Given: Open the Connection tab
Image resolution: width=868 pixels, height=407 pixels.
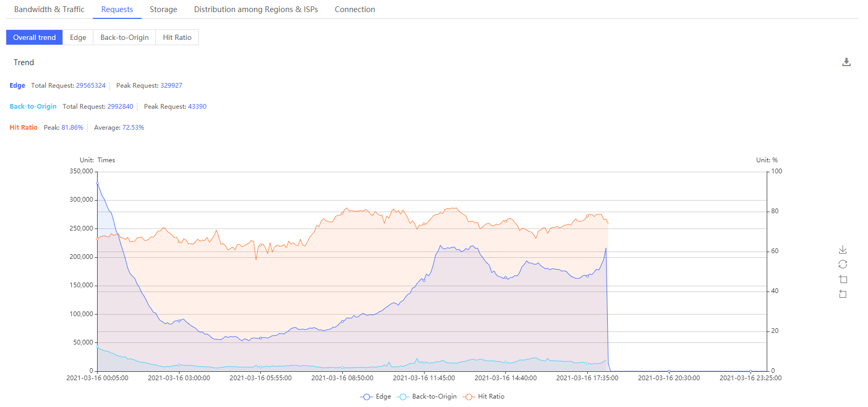Looking at the screenshot, I should [x=355, y=9].
